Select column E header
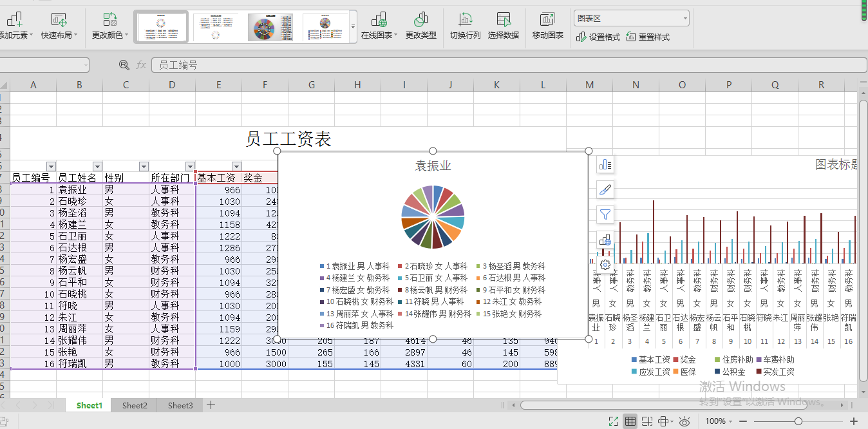 (219, 85)
